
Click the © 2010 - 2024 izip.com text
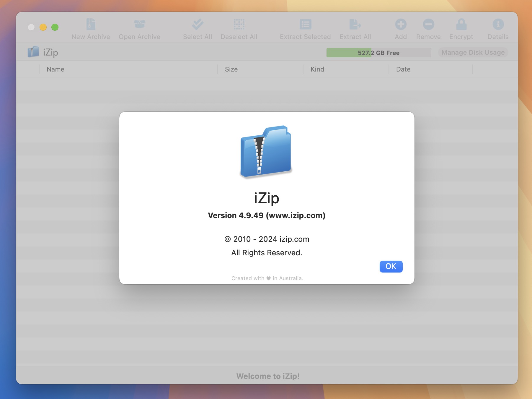point(267,239)
